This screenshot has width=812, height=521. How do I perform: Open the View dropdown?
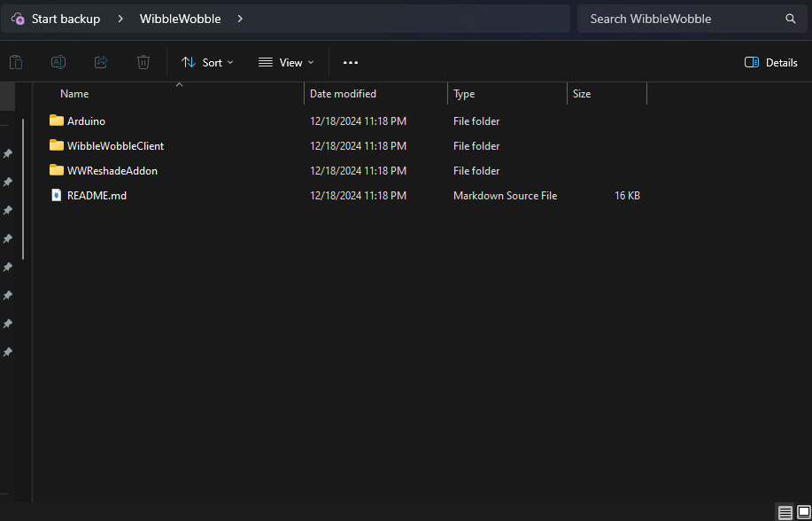286,62
